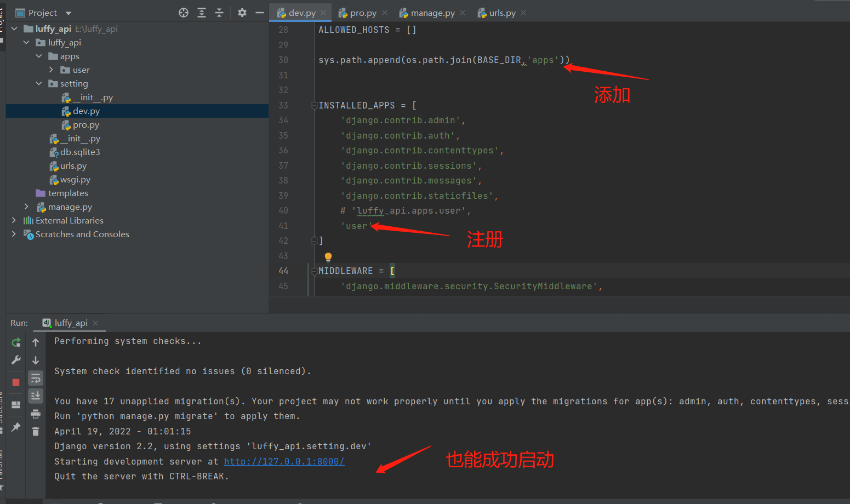Image resolution: width=850 pixels, height=504 pixels.
Task: Click the layout icon in Run panel sidebar
Action: [x=16, y=405]
